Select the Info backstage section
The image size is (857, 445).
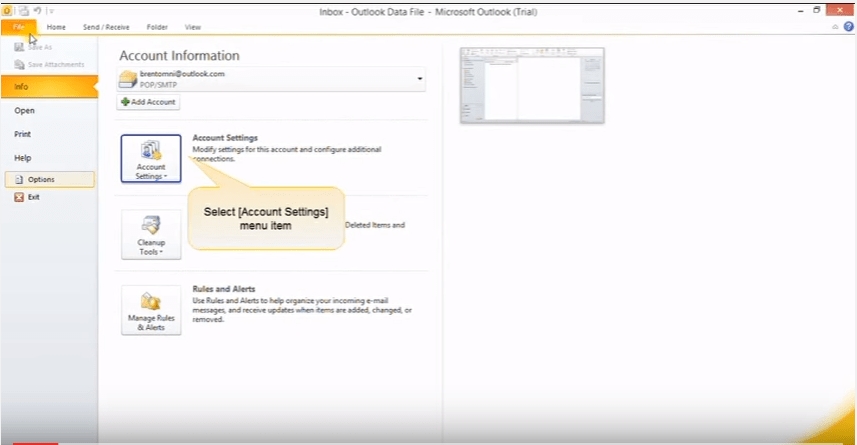tap(49, 86)
